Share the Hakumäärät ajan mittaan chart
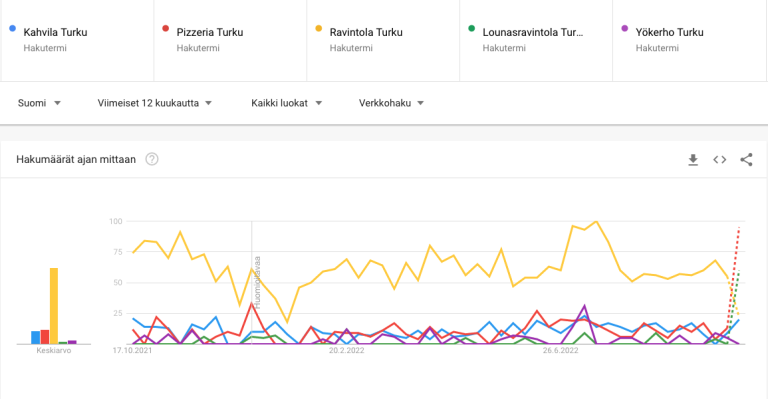 pyautogui.click(x=746, y=160)
